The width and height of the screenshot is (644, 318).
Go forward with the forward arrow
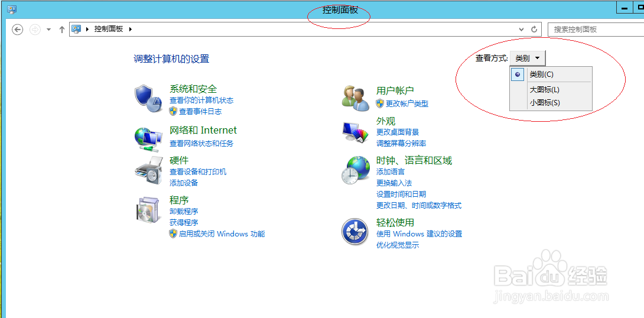[35, 30]
